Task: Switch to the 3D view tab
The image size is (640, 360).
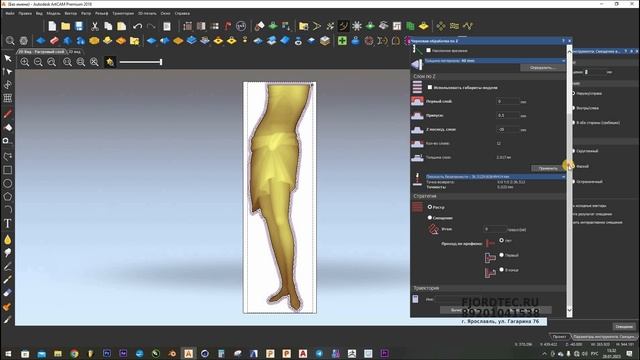Action: [x=75, y=52]
